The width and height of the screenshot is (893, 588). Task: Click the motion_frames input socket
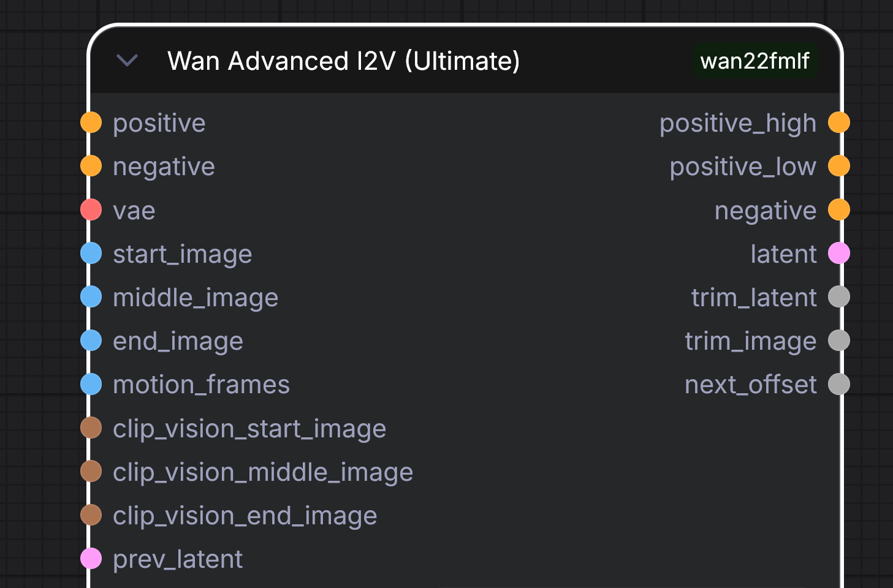(x=91, y=384)
